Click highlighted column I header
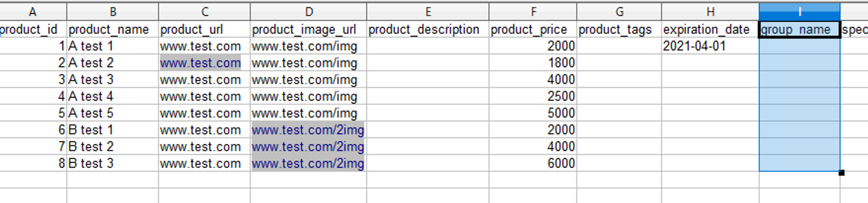Image resolution: width=868 pixels, height=203 pixels. [799, 12]
